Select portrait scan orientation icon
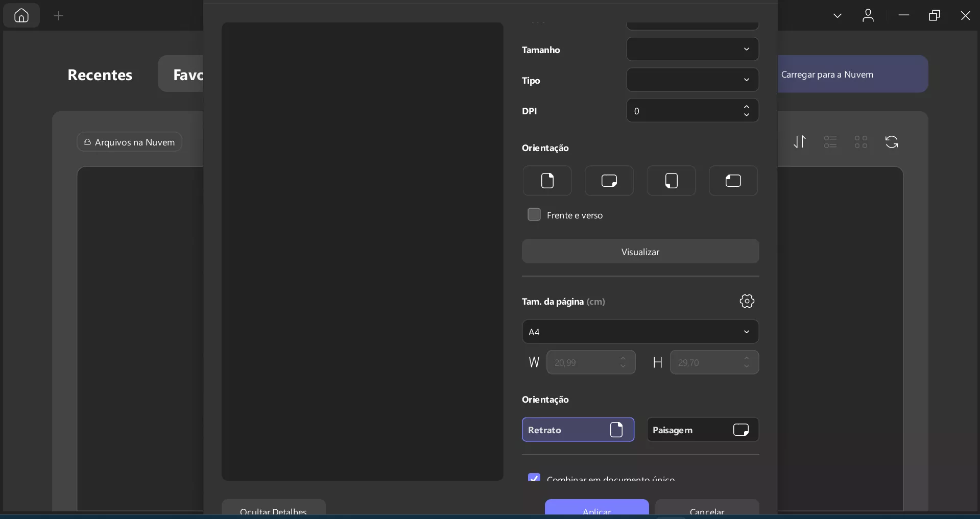The height and width of the screenshot is (519, 980). [x=547, y=181]
